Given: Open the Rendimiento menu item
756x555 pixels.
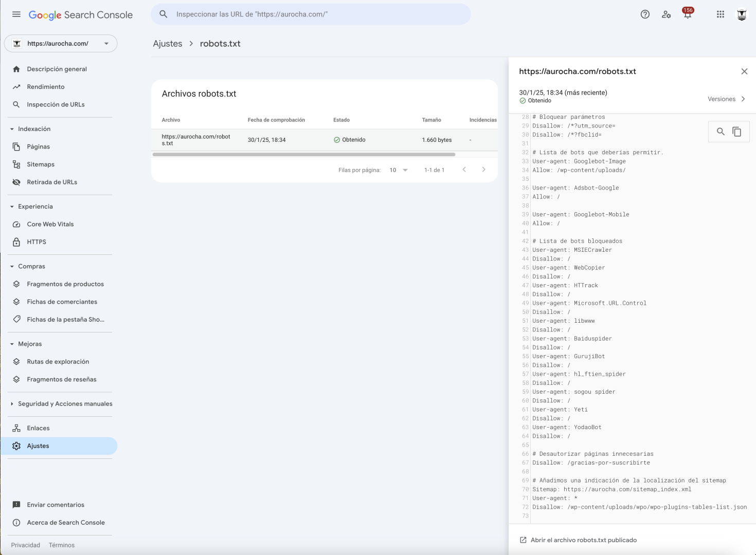Looking at the screenshot, I should coord(46,87).
